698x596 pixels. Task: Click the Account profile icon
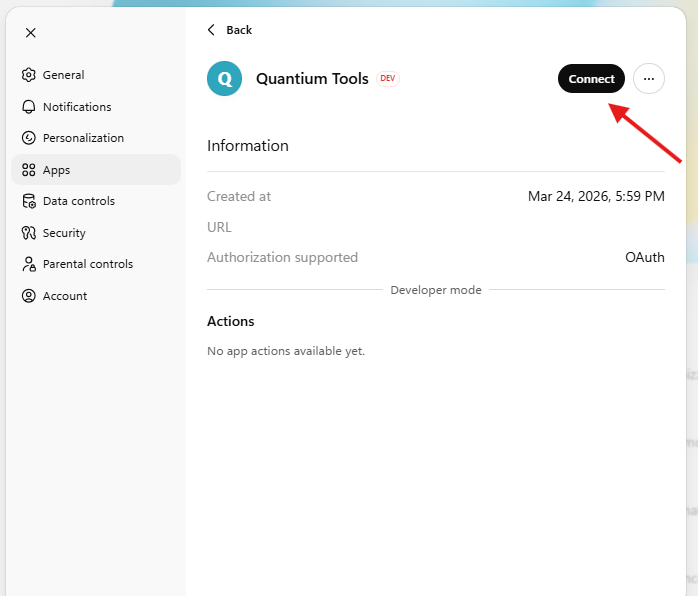[28, 296]
